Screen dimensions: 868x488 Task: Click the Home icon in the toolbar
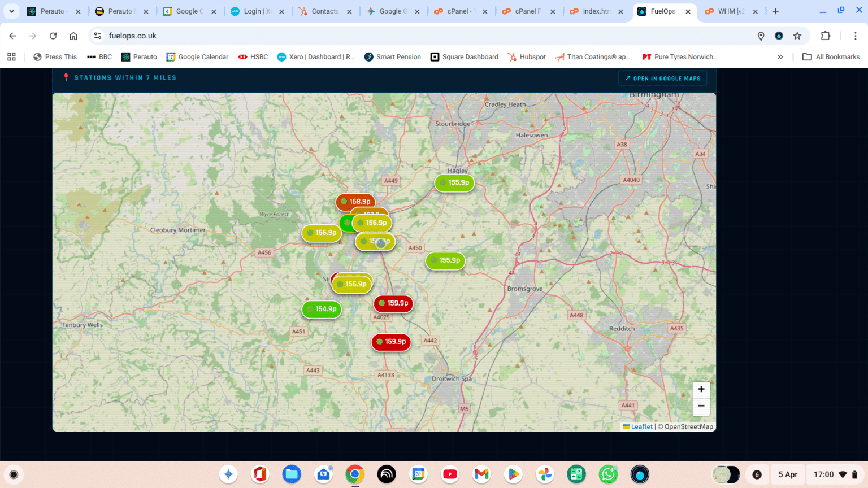73,36
